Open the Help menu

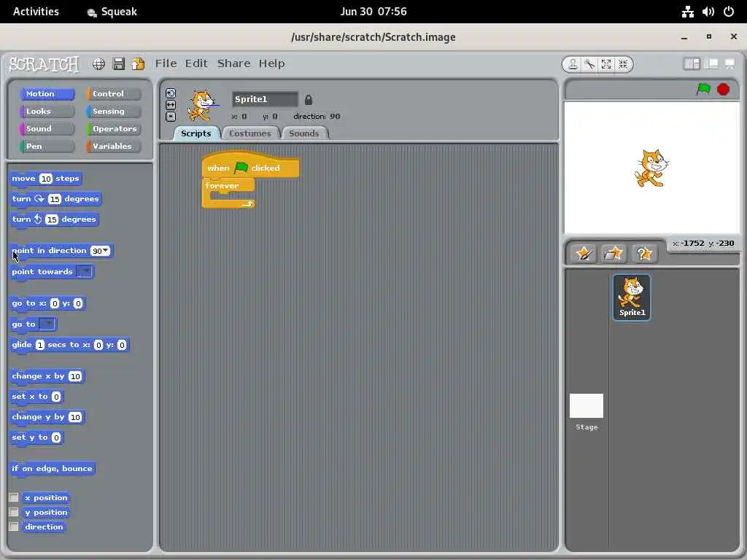tap(271, 63)
